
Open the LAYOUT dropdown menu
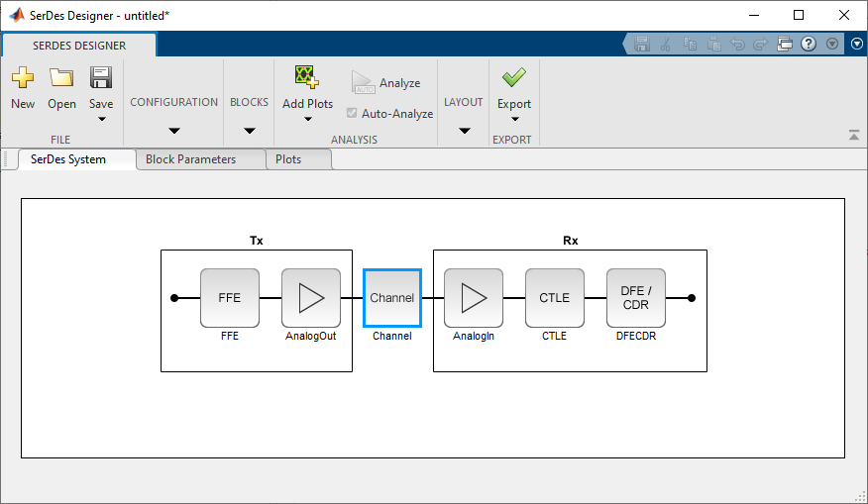pyautogui.click(x=464, y=131)
